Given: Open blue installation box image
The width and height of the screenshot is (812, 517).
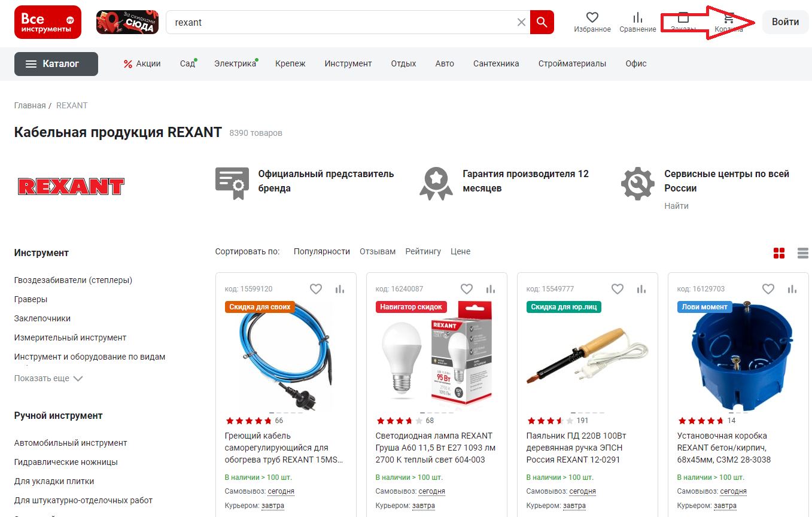Looking at the screenshot, I should pyautogui.click(x=742, y=356).
